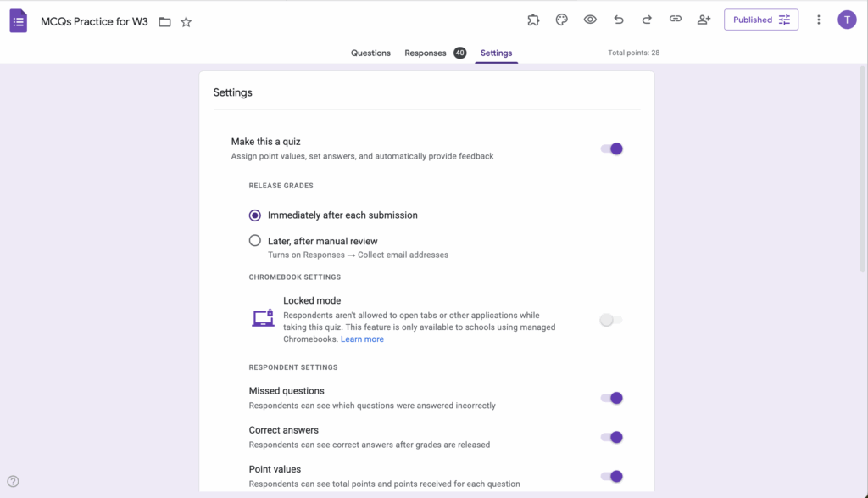Turn off the Missed questions toggle

coord(612,398)
